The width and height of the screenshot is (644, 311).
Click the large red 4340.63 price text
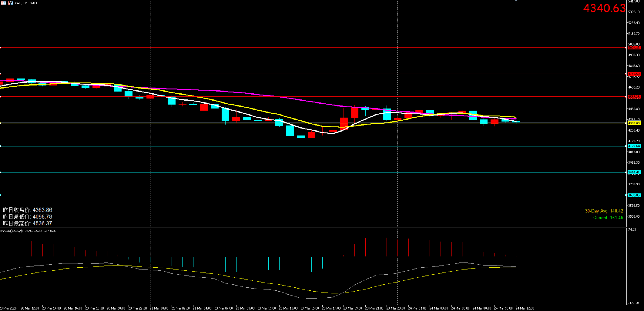[604, 8]
